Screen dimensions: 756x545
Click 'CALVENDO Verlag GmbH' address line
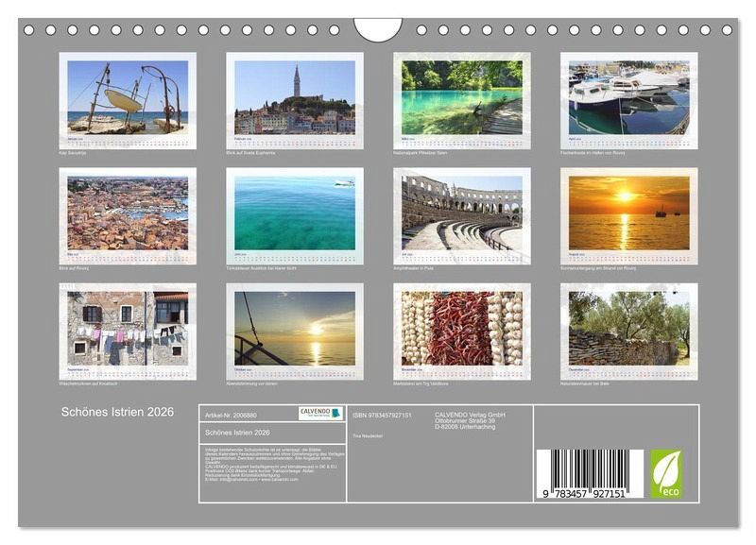pyautogui.click(x=470, y=415)
